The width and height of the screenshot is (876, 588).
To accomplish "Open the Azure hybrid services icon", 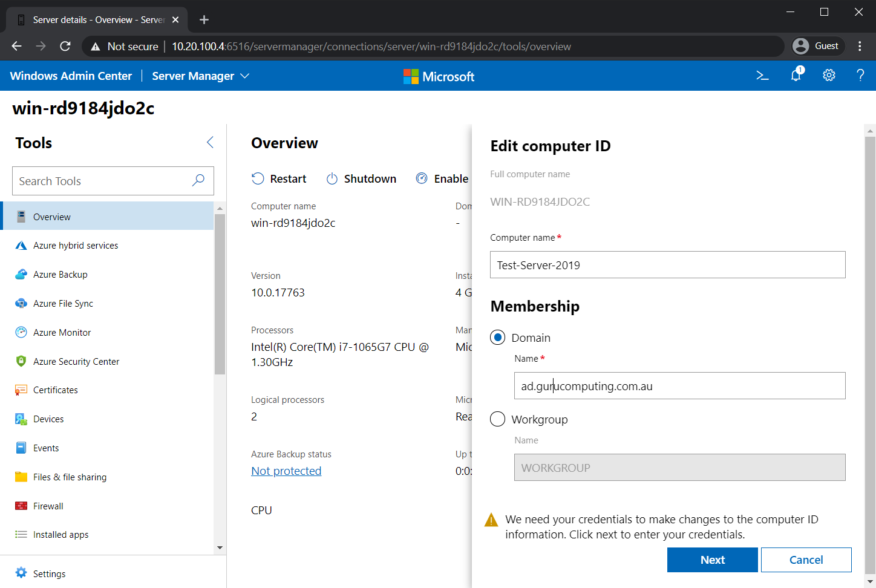I will tap(21, 246).
